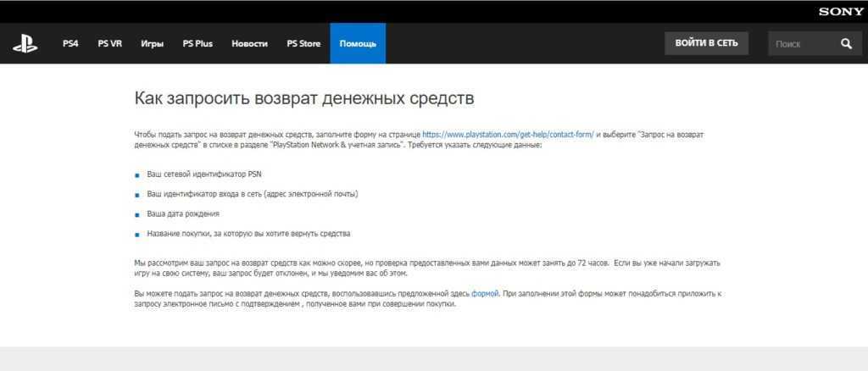Click the PlayStation logo icon
This screenshot has height=371, width=868.
point(25,43)
